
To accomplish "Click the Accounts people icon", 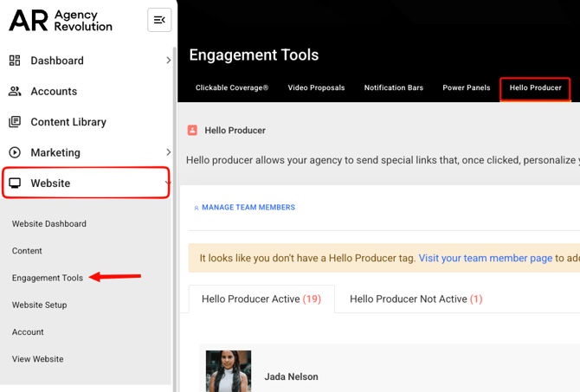I will 15,91.
